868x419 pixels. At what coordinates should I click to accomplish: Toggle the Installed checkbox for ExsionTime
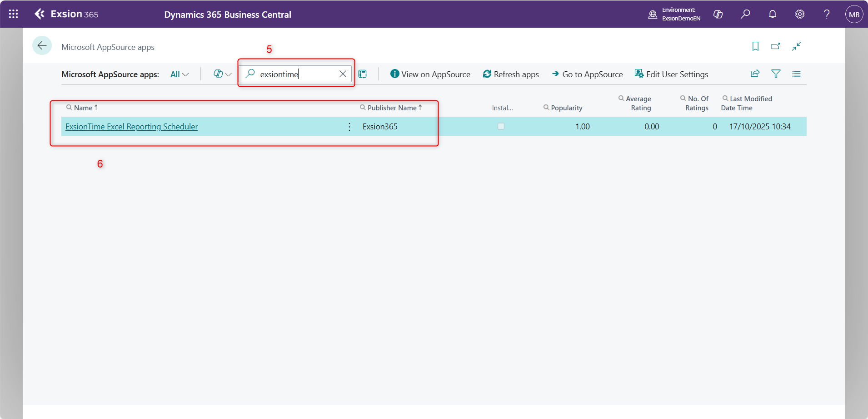coord(501,126)
